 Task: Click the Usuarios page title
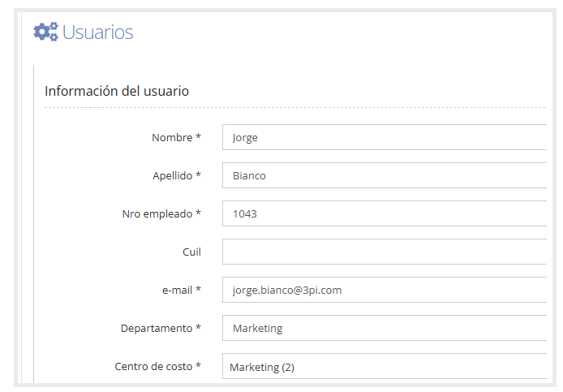click(x=97, y=32)
